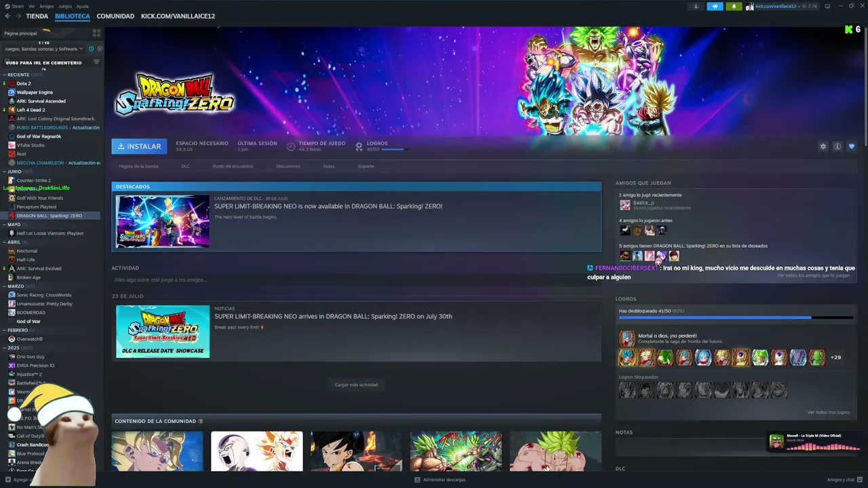
Task: Select God of War Ragnarök in library
Action: 39,136
